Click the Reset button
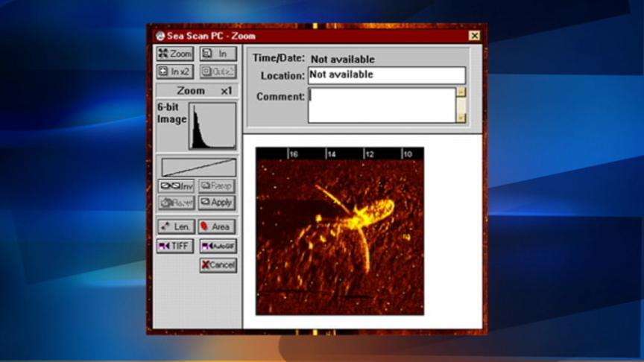 (177, 203)
